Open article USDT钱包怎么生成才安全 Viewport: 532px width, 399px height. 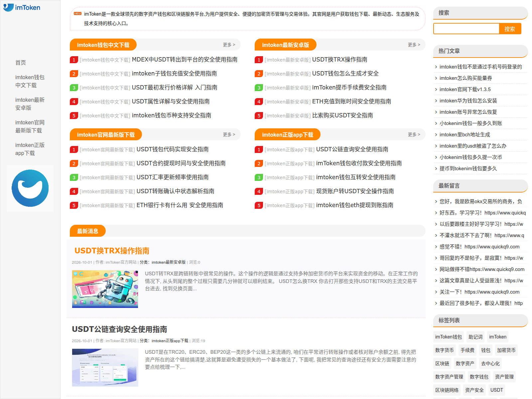(x=345, y=73)
